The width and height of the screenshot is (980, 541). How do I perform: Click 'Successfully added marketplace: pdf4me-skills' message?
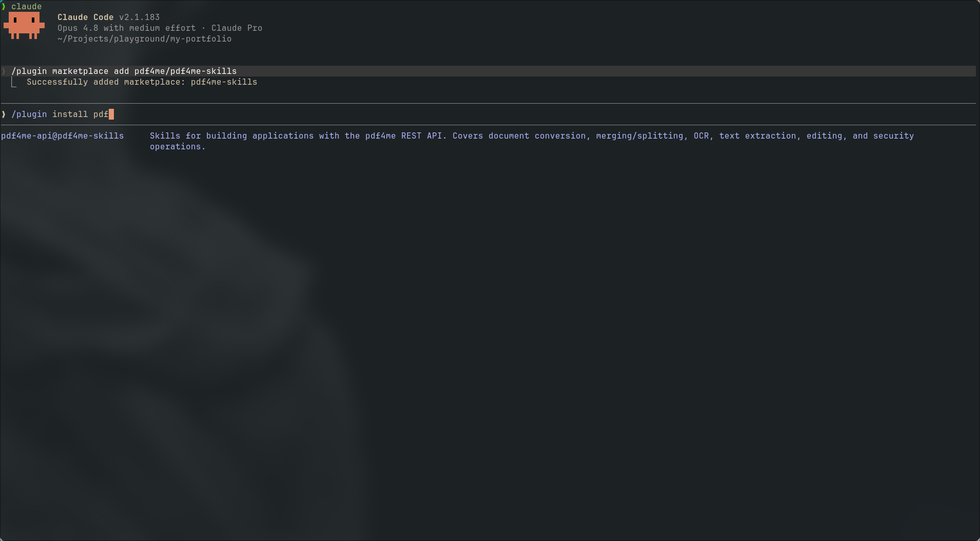coord(142,82)
